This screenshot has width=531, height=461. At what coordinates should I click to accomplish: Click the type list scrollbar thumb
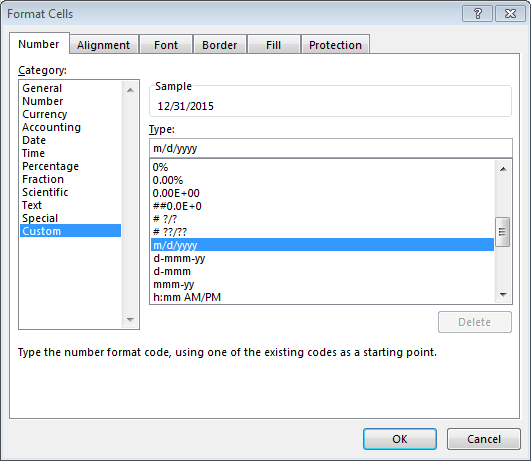[503, 232]
